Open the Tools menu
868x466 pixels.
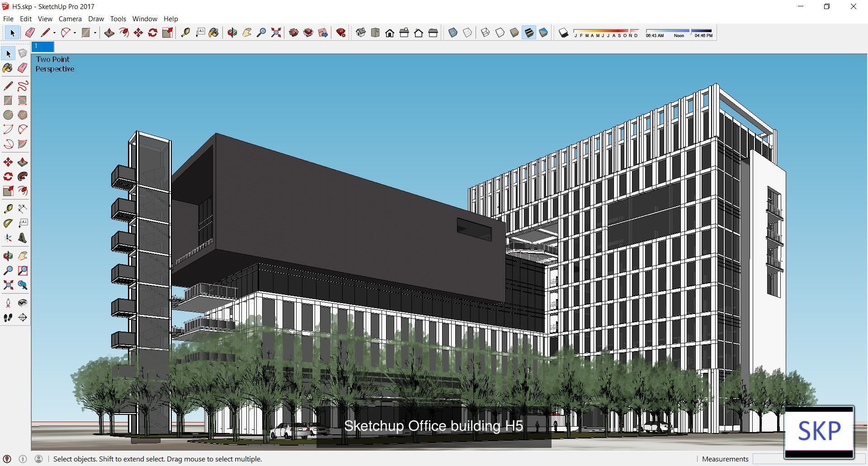(118, 19)
